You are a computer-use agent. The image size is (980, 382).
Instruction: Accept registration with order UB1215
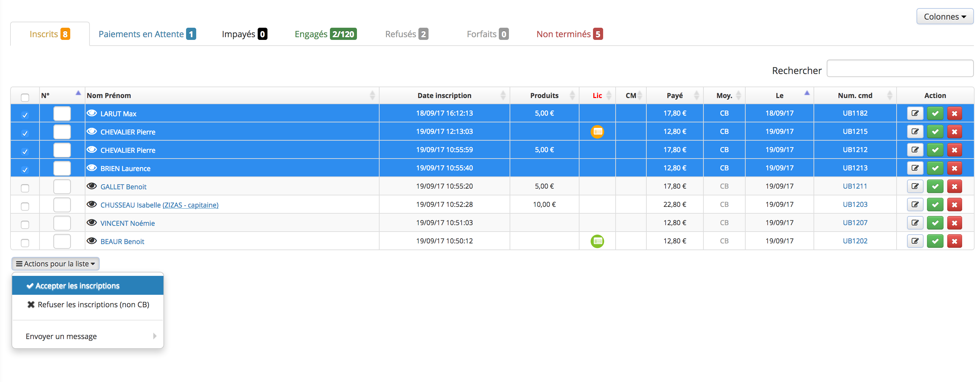point(935,132)
